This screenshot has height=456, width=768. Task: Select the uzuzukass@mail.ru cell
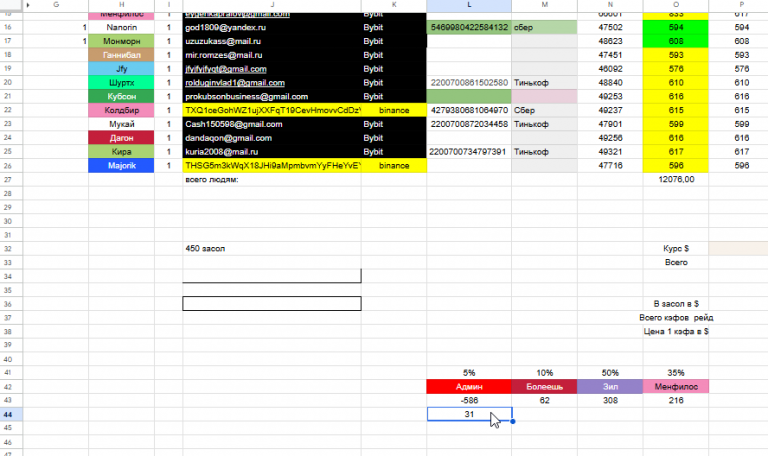(x=272, y=41)
